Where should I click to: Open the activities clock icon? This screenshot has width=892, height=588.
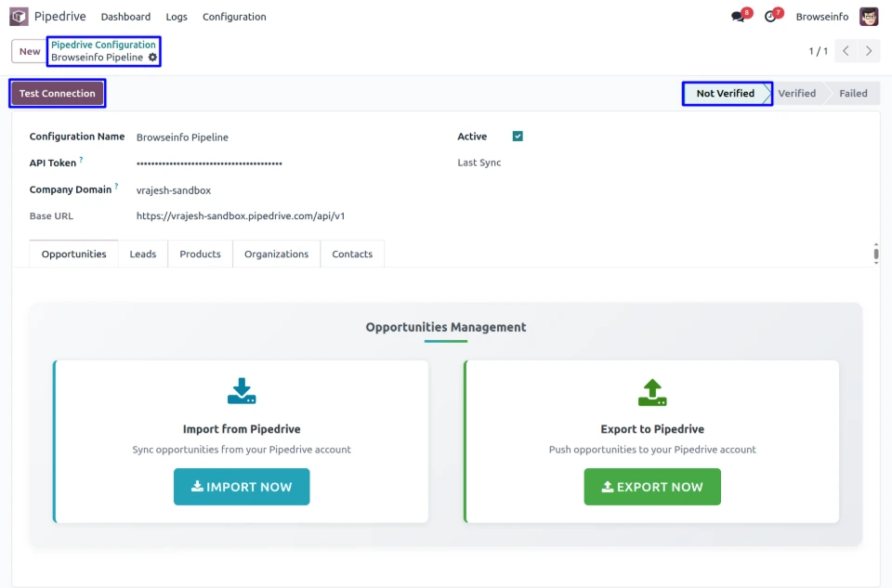pos(770,17)
